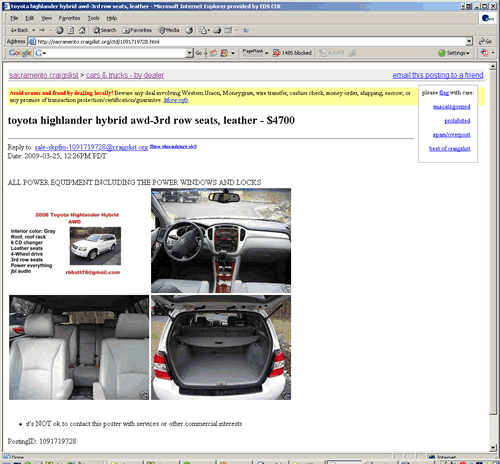
Task: Click the open trunk cargo photo
Action: [221, 347]
